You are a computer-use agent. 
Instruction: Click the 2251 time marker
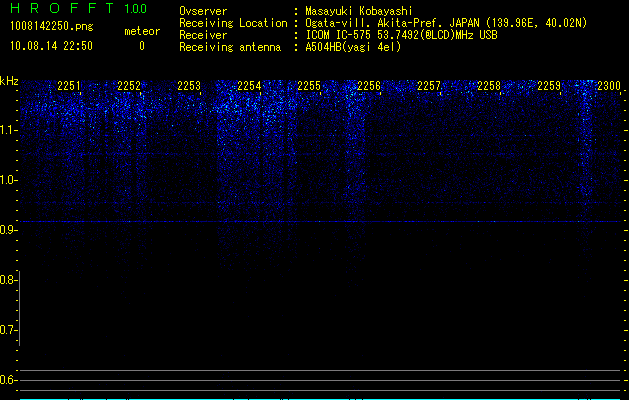[69, 86]
